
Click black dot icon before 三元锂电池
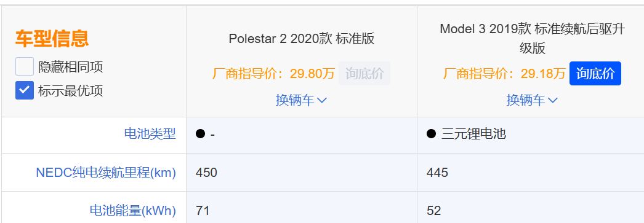pyautogui.click(x=431, y=134)
